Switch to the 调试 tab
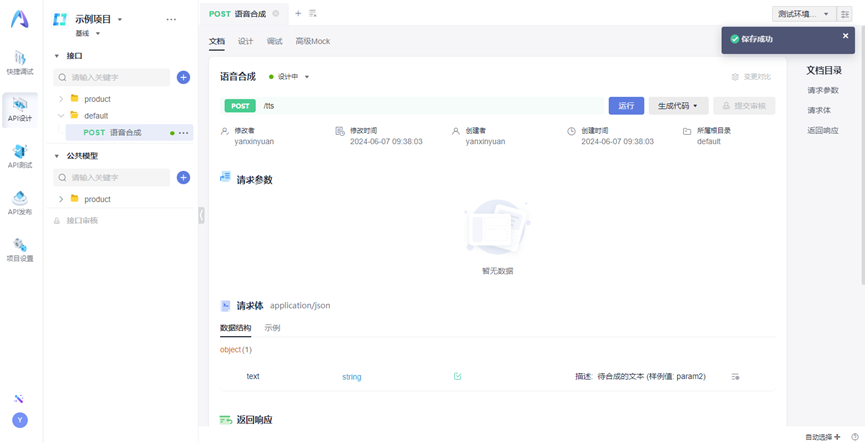 click(274, 41)
